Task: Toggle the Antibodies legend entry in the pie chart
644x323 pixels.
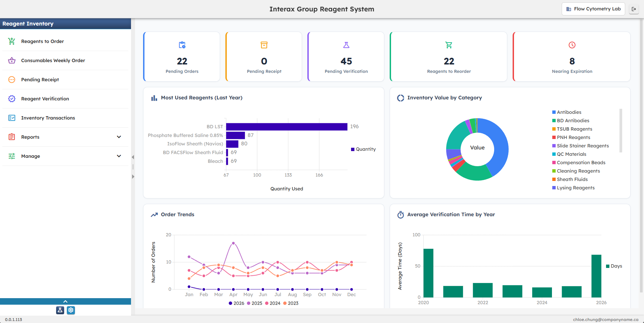Action: [567, 112]
